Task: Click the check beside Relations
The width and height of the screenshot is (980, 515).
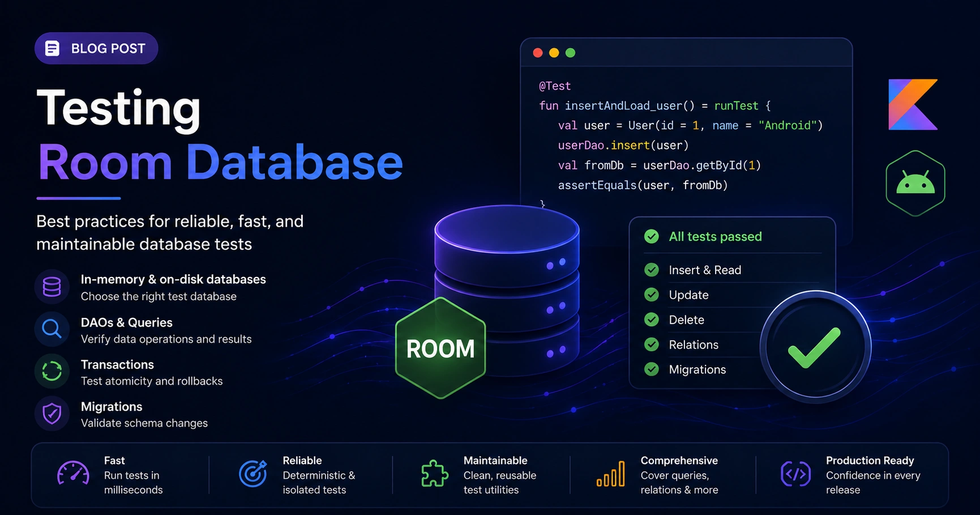Action: coord(652,344)
